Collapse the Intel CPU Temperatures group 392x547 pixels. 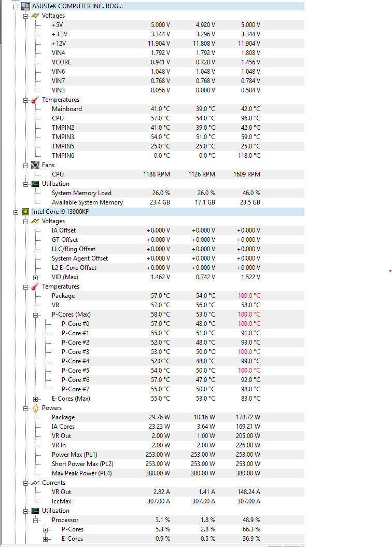[x=25, y=287]
